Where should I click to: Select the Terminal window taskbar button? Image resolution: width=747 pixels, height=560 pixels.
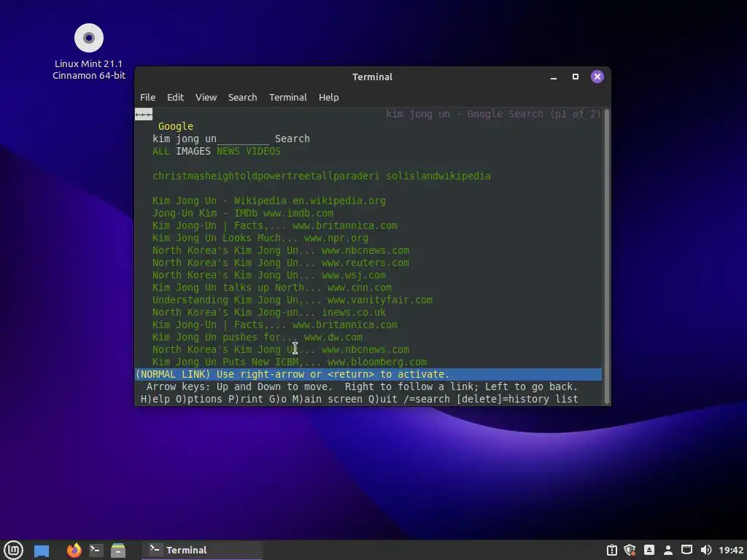click(202, 550)
